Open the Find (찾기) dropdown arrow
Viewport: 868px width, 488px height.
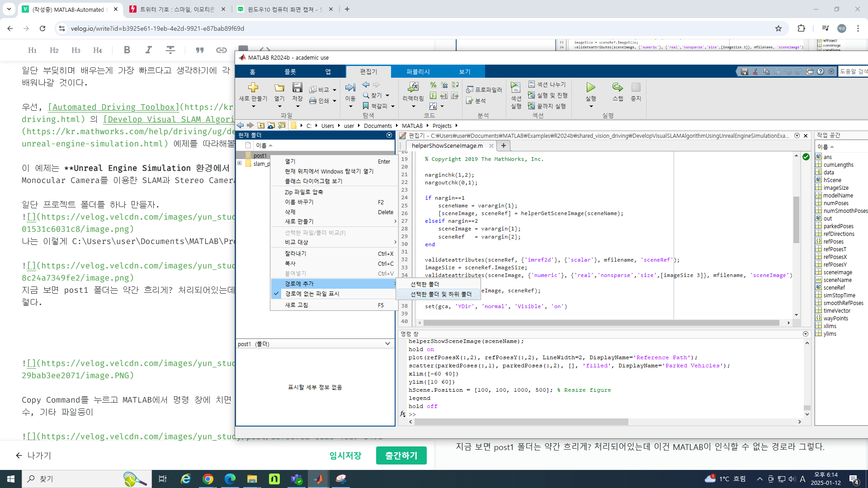point(387,95)
